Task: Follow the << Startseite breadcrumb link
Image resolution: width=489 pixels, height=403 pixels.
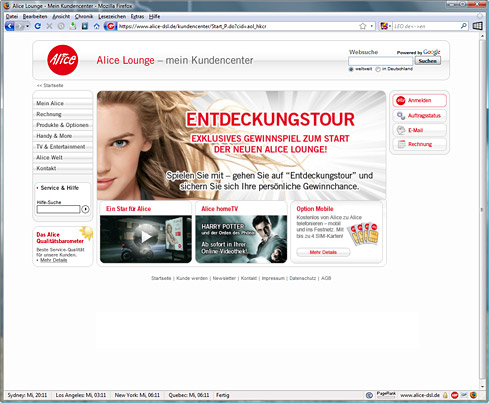Action: (x=50, y=85)
